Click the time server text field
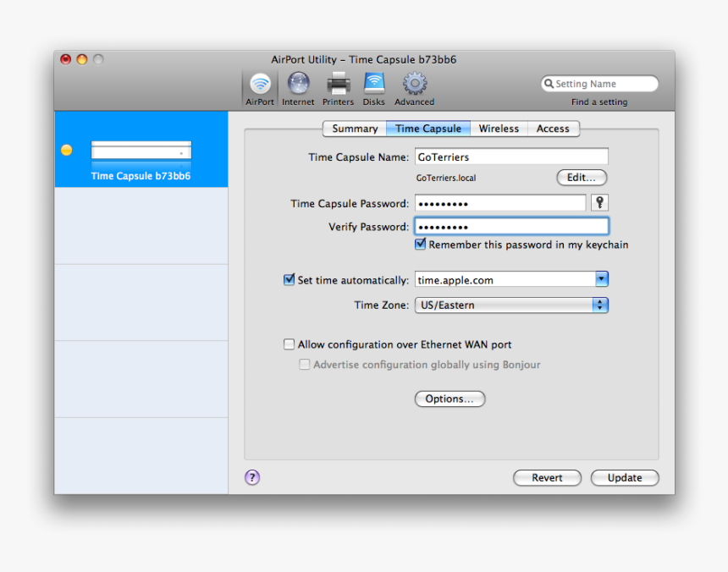The image size is (728, 572). 505,279
